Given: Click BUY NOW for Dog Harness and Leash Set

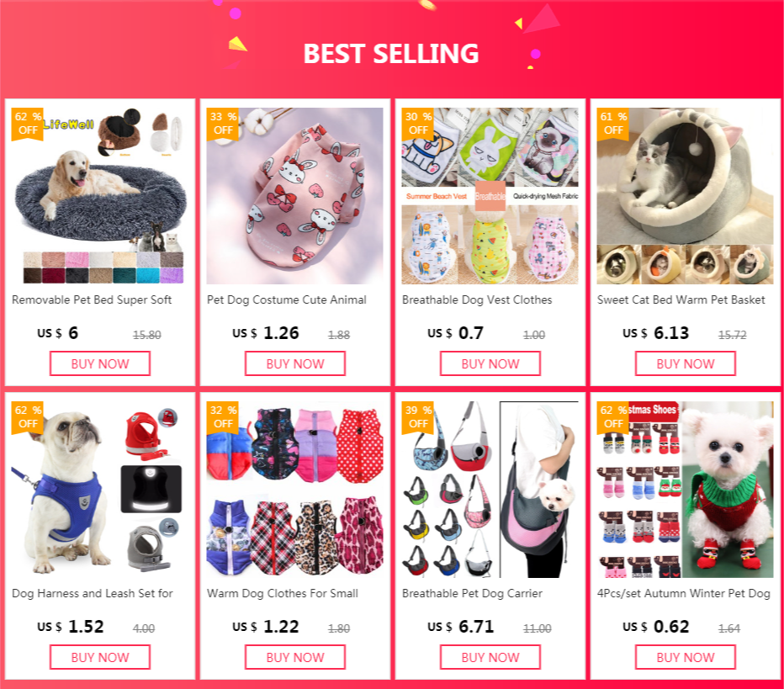Looking at the screenshot, I should (100, 657).
